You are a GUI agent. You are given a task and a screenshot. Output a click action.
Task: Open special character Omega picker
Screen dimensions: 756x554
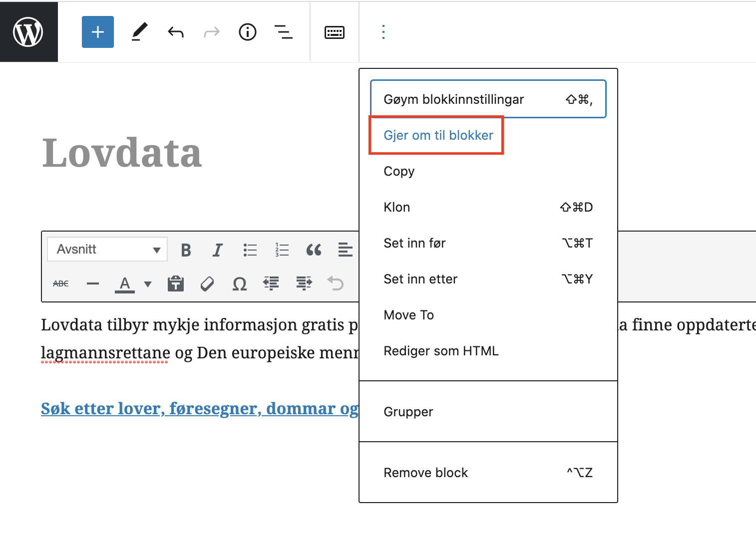[240, 284]
